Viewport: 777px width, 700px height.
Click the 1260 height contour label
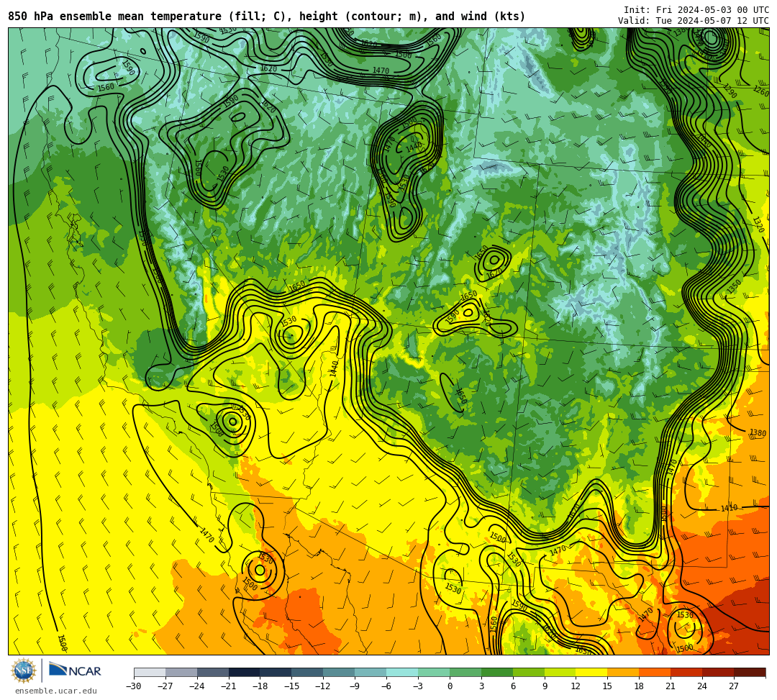[x=760, y=91]
